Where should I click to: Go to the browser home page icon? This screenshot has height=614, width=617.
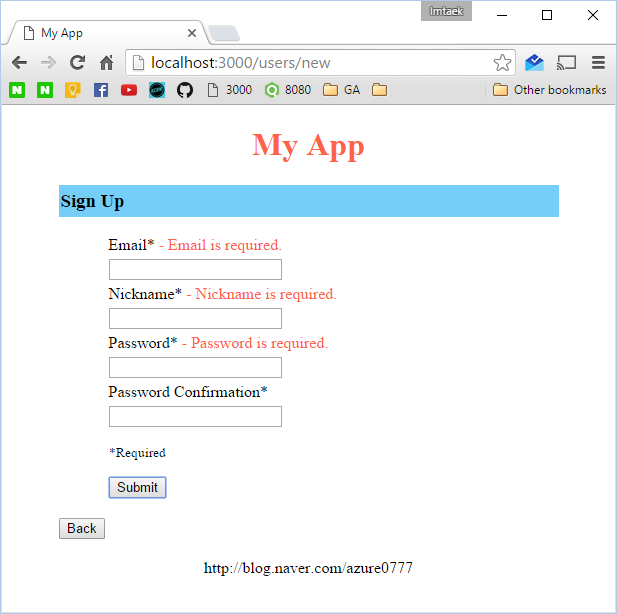[106, 62]
